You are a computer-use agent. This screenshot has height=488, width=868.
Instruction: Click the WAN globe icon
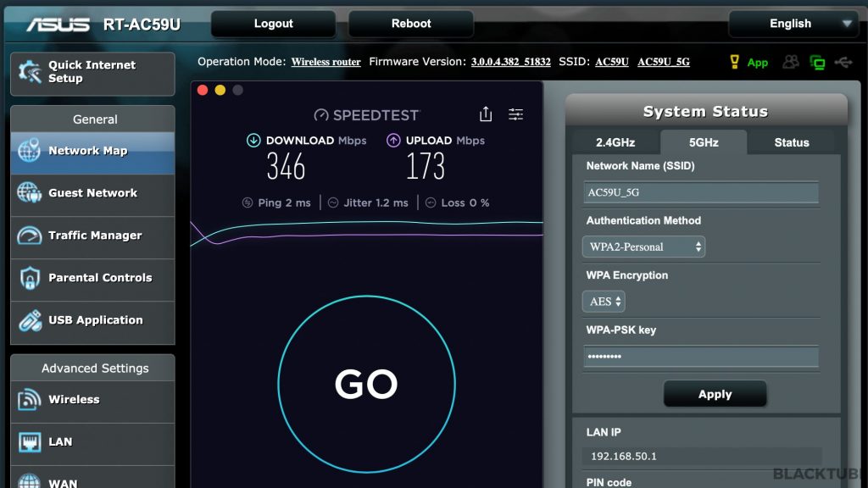[30, 481]
